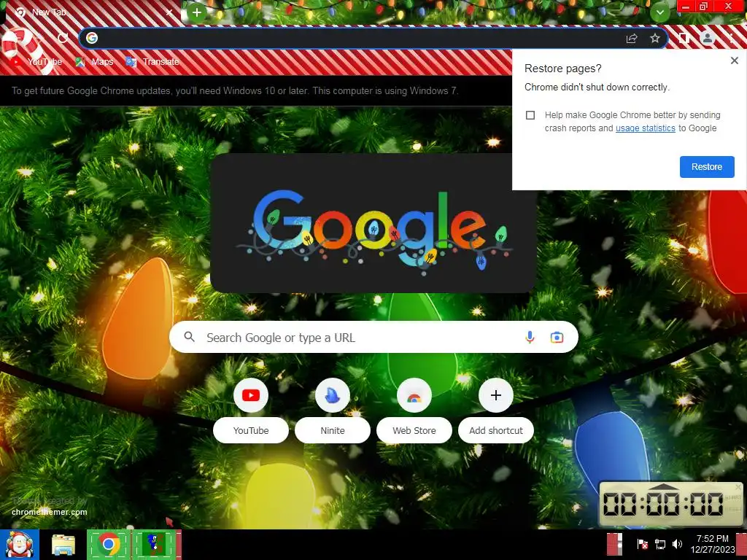Click the share page icon
747x560 pixels.
[x=632, y=38]
